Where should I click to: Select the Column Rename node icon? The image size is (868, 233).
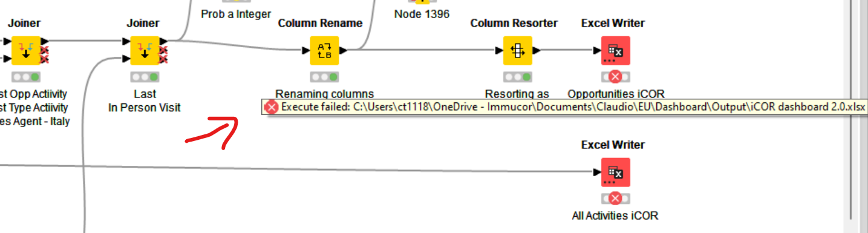click(x=325, y=51)
